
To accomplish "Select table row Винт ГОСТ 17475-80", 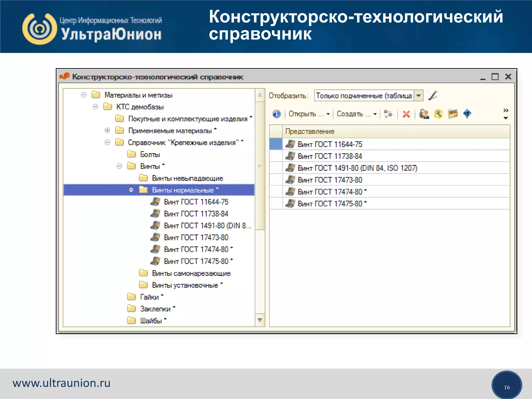I will point(390,204).
